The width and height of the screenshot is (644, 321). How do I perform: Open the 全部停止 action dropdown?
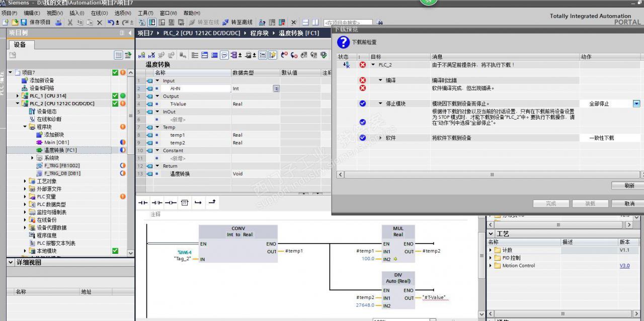coord(636,103)
